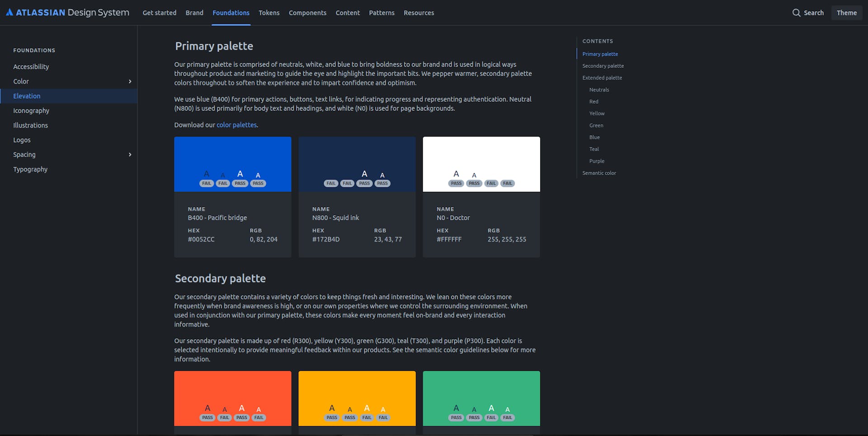Click the large A contrast sample on N800 card

click(364, 173)
